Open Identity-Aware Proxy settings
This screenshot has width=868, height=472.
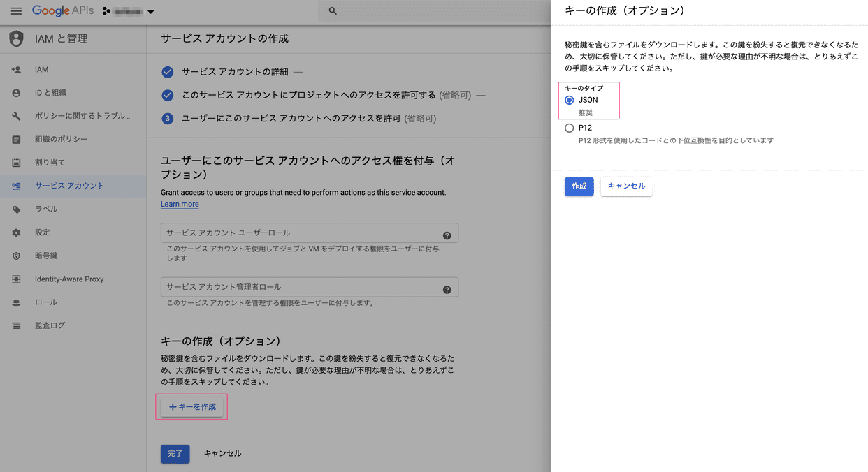[x=70, y=279]
